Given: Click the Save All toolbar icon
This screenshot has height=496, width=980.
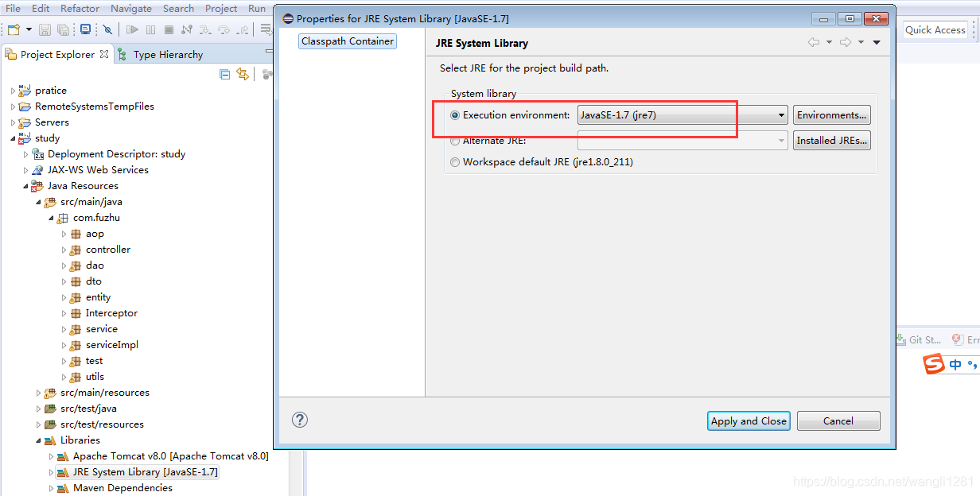Looking at the screenshot, I should 63,29.
